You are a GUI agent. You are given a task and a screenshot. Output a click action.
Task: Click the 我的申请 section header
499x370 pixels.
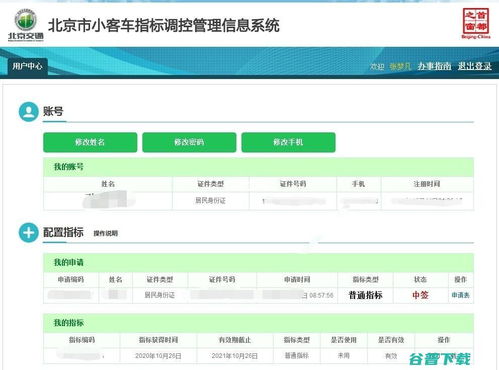(x=258, y=263)
